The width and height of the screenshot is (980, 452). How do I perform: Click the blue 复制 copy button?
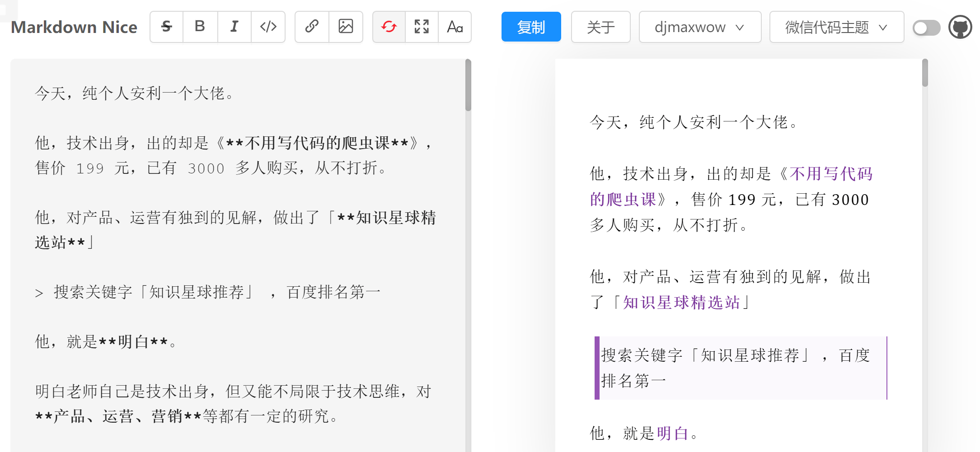click(531, 27)
